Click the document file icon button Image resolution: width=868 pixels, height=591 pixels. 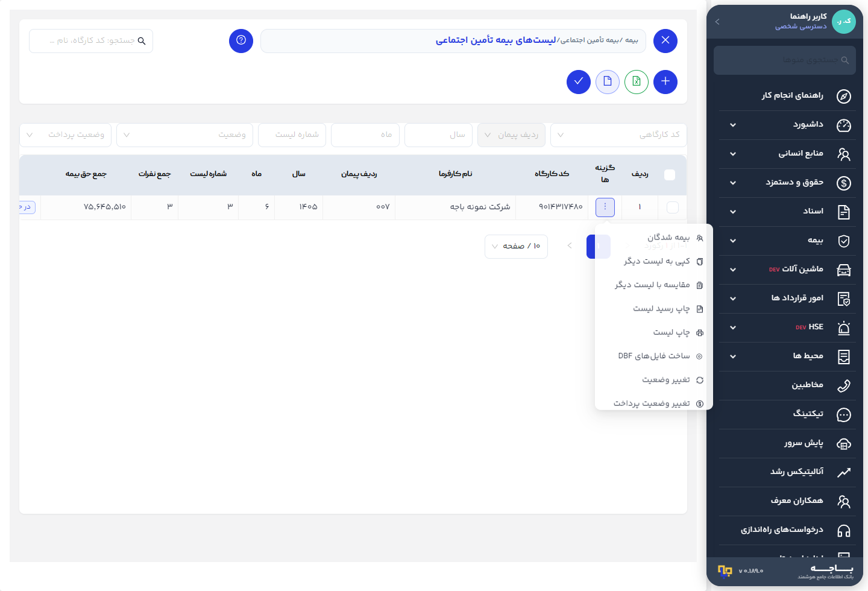click(608, 82)
